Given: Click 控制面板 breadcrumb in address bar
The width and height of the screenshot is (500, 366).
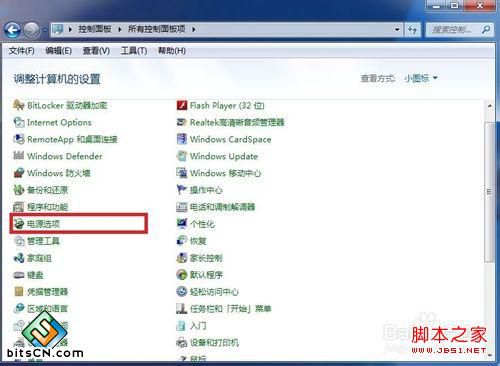Looking at the screenshot, I should click(95, 29).
